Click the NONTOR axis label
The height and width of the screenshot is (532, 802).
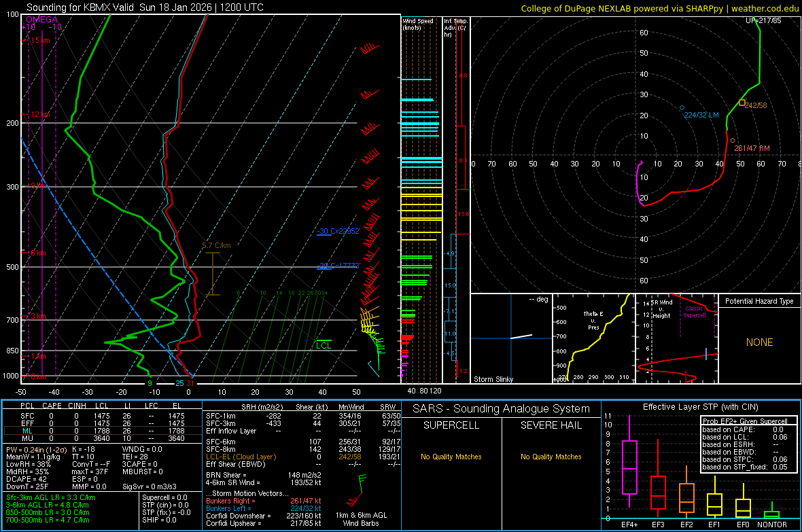(x=772, y=525)
